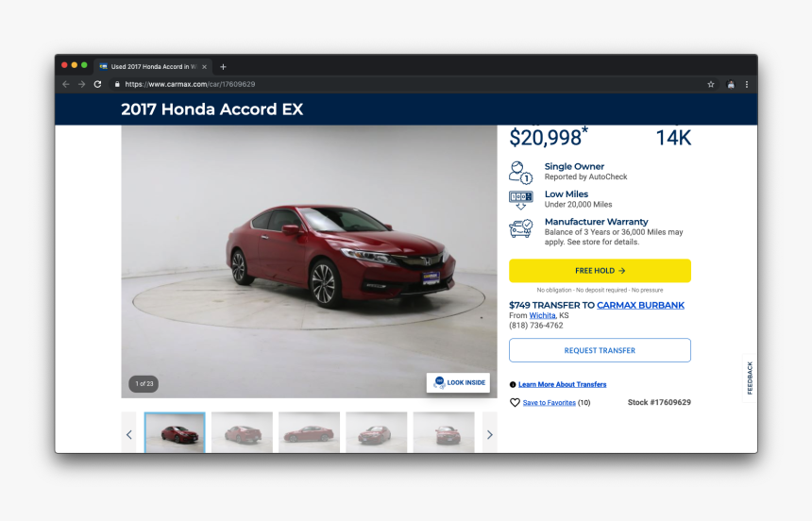The height and width of the screenshot is (521, 812).
Task: Select the third car thumbnail, side view
Action: (x=309, y=433)
